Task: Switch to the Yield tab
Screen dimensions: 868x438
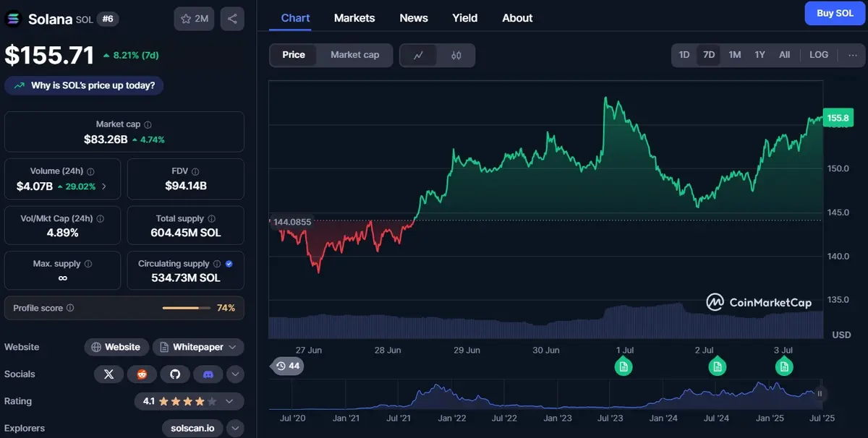Action: [x=465, y=18]
